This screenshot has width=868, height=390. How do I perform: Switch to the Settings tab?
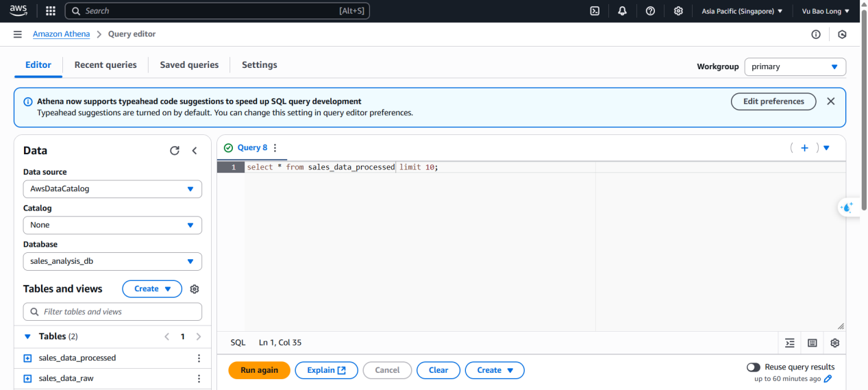click(x=260, y=65)
